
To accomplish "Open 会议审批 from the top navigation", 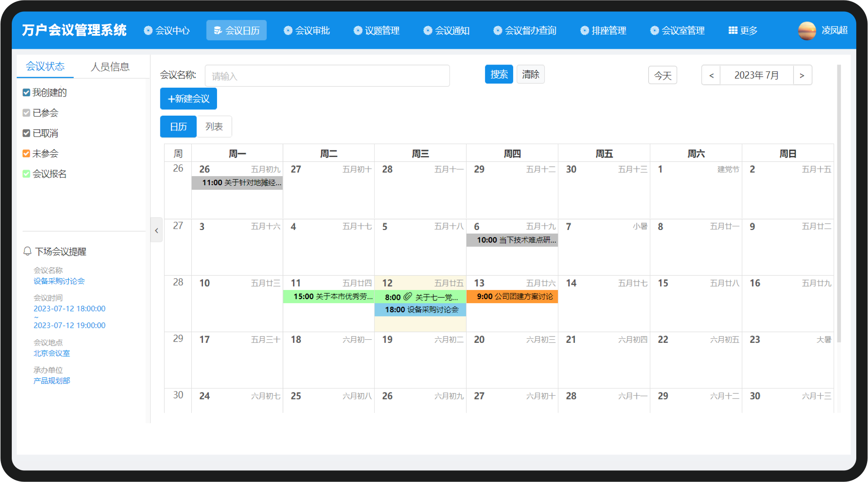I will (x=307, y=30).
